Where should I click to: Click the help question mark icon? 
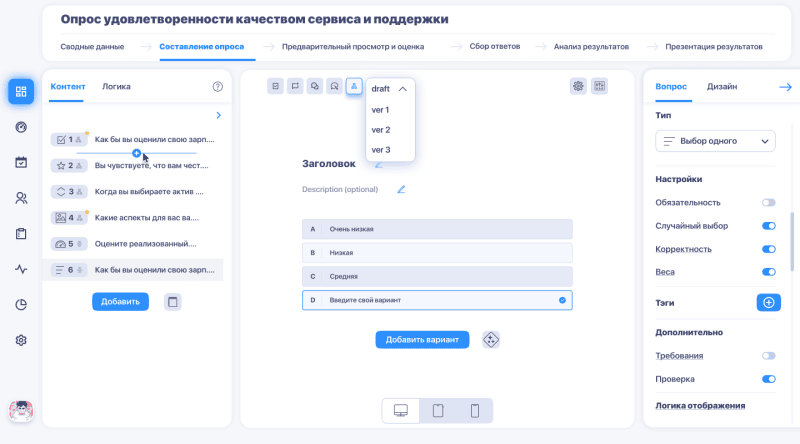pos(218,87)
